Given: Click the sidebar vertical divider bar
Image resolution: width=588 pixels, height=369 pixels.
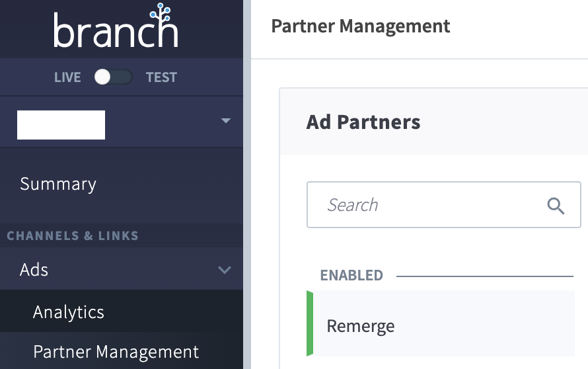Looking at the screenshot, I should (x=246, y=184).
